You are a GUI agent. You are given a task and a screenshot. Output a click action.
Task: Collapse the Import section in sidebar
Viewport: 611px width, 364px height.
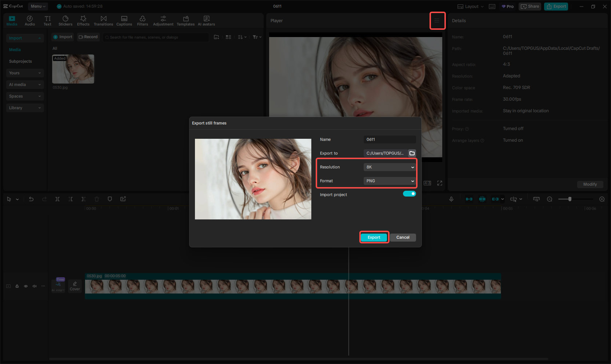[x=25, y=38]
